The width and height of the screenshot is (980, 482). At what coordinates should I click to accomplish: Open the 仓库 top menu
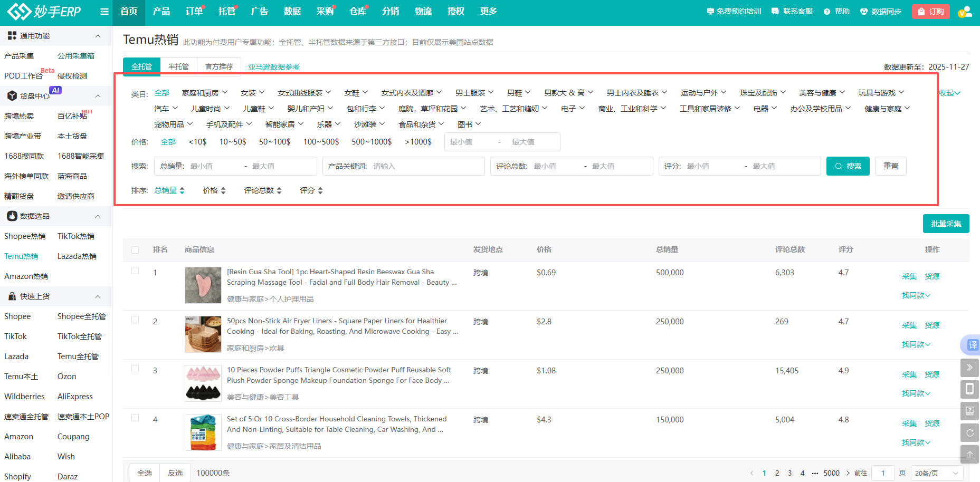point(357,12)
